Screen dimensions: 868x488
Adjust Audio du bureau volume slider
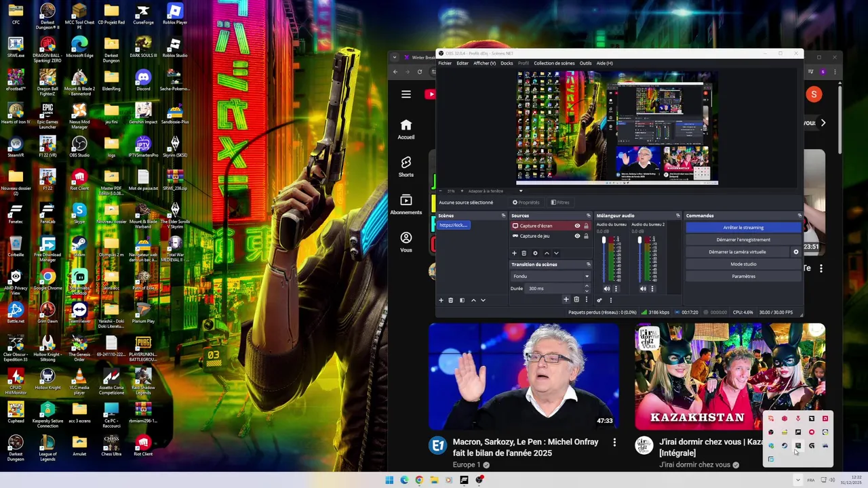[x=604, y=260]
